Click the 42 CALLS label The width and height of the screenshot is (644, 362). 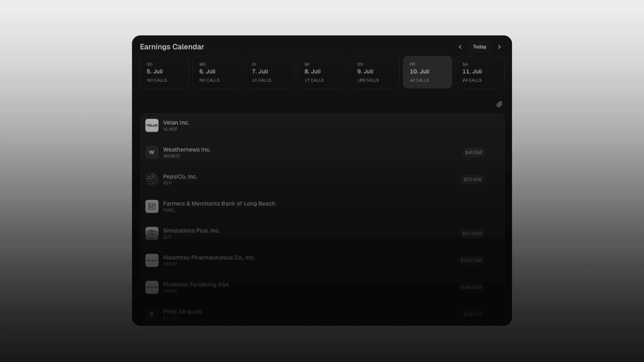click(419, 80)
